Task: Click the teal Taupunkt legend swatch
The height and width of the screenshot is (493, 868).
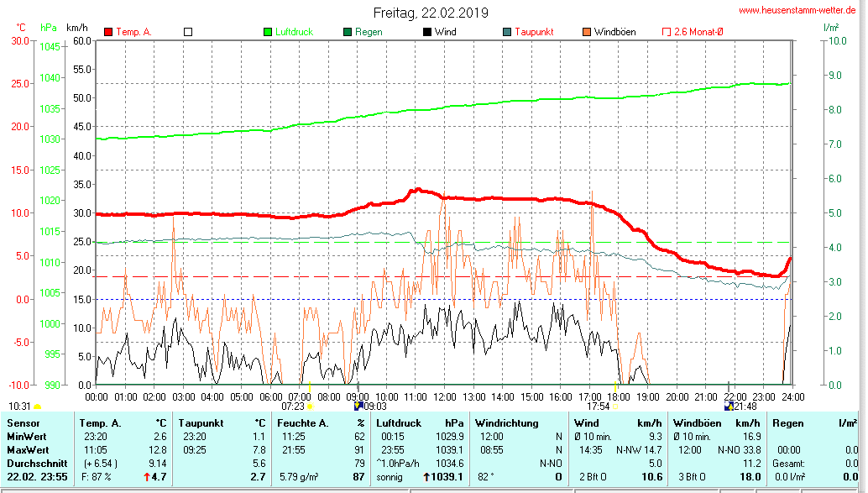Action: tap(507, 32)
